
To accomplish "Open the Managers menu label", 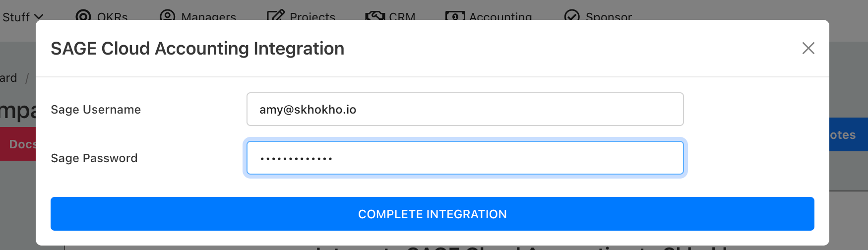I will click(209, 16).
